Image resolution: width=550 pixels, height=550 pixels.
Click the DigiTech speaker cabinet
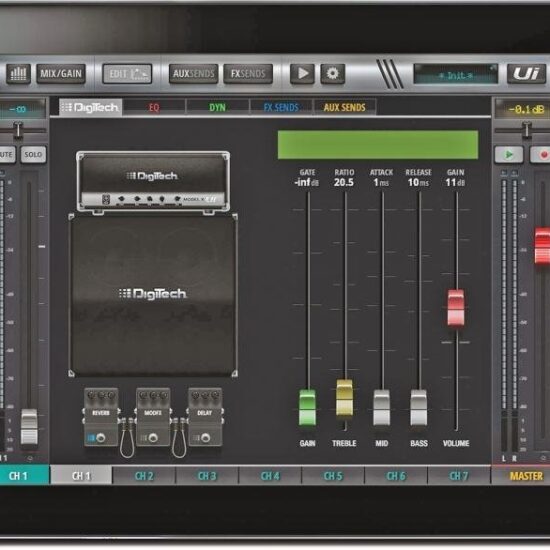tap(153, 295)
